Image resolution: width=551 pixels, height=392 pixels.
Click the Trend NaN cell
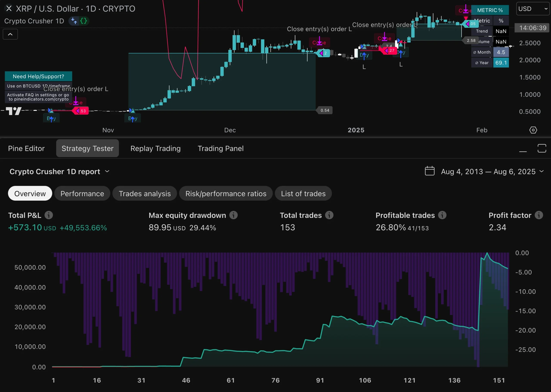(501, 31)
